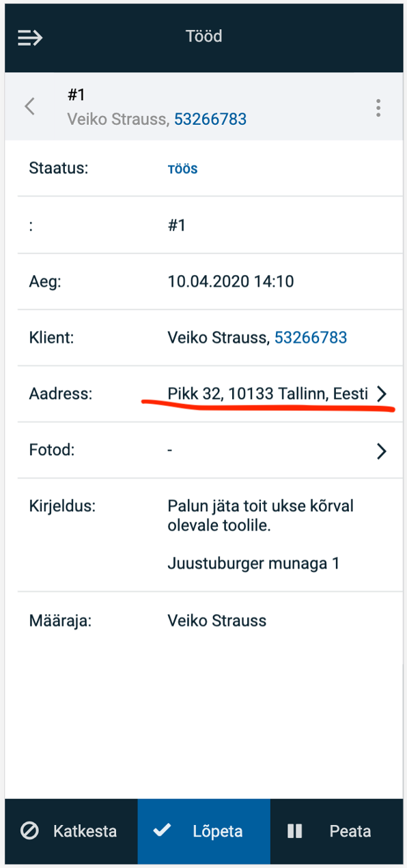Image resolution: width=407 pixels, height=868 pixels.
Task: Click Määraja name Veiko Strauss
Action: tap(217, 620)
